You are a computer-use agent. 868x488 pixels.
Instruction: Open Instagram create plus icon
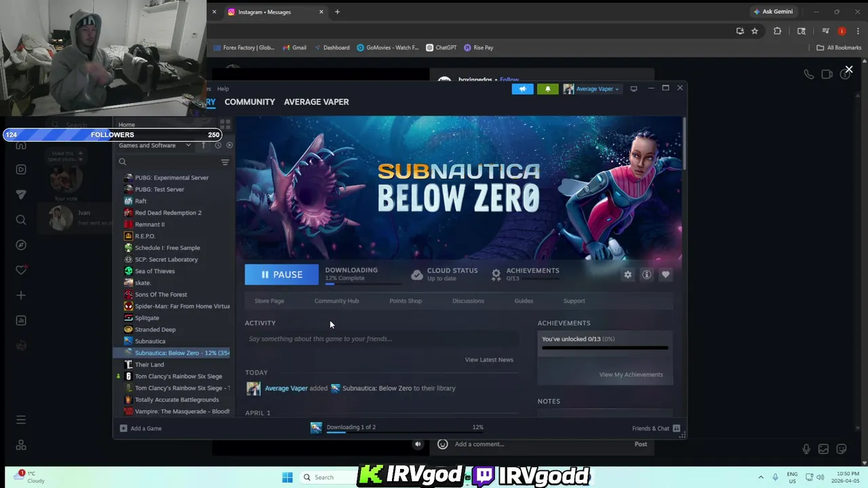[x=21, y=296]
